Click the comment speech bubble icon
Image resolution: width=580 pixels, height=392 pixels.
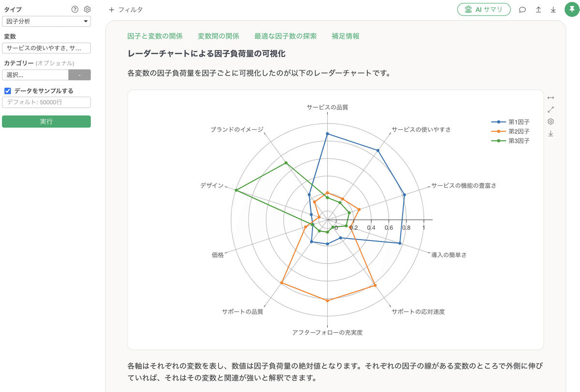pyautogui.click(x=522, y=10)
